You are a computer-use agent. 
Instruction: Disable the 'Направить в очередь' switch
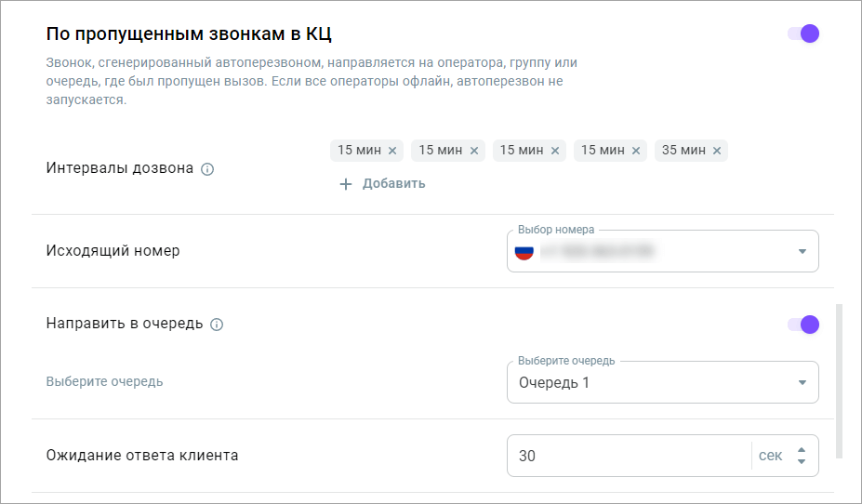803,325
